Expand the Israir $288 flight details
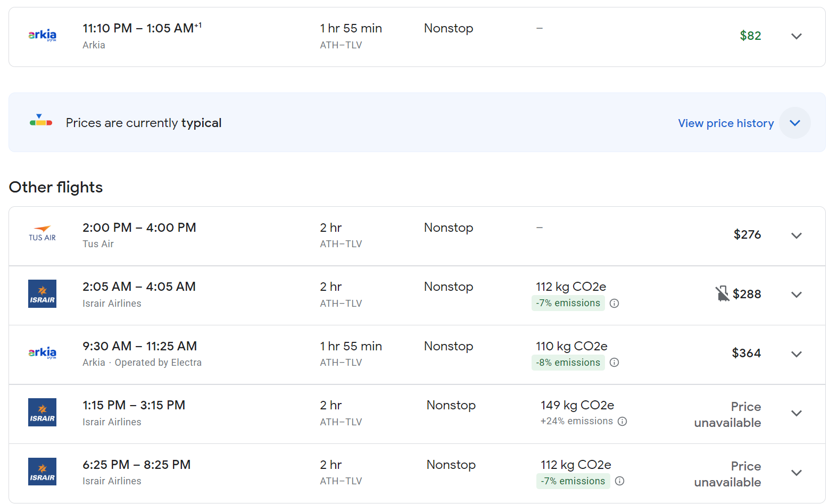Viewport: 829px width, 504px height. 796,295
